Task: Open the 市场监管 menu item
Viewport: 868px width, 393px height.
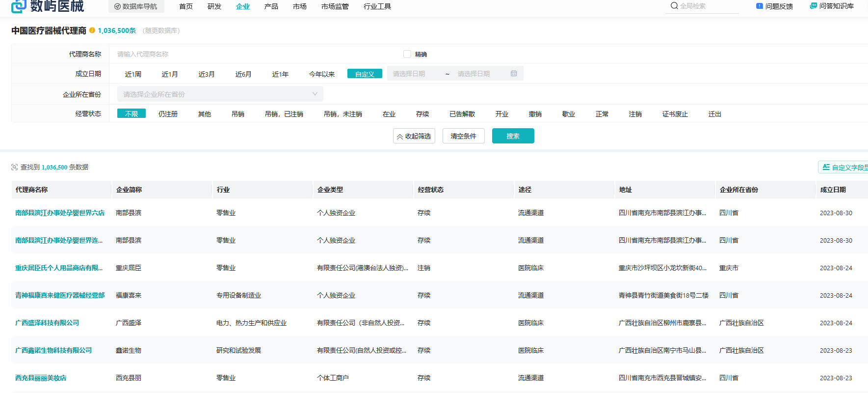Action: [335, 6]
